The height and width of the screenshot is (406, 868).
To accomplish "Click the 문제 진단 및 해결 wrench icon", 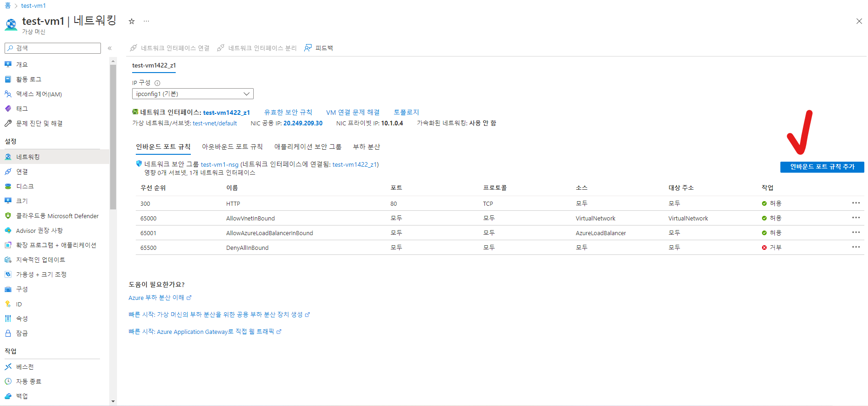I will click(8, 123).
